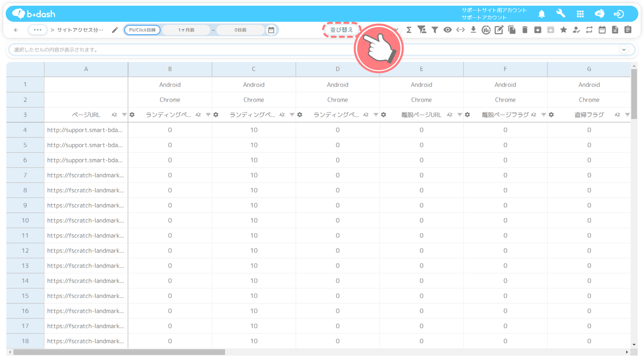This screenshot has height=362, width=644.
Task: Click http://support.smart-bda... cell in row 4
Action: click(x=85, y=130)
